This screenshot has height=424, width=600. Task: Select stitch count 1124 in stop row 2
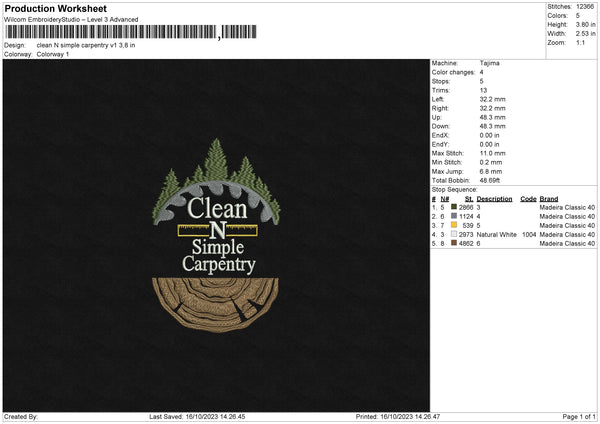[x=466, y=217]
